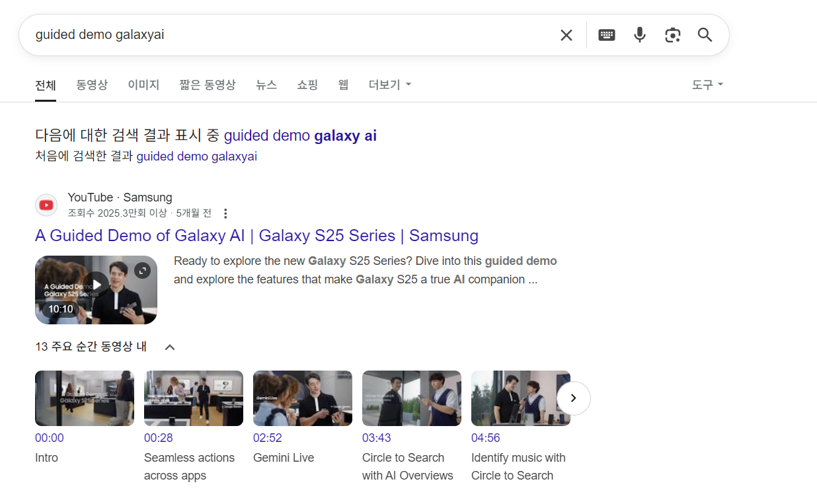Screen dimensions: 817x504
Task: Open the three-dot menu for YouTube result
Action: pyautogui.click(x=225, y=213)
